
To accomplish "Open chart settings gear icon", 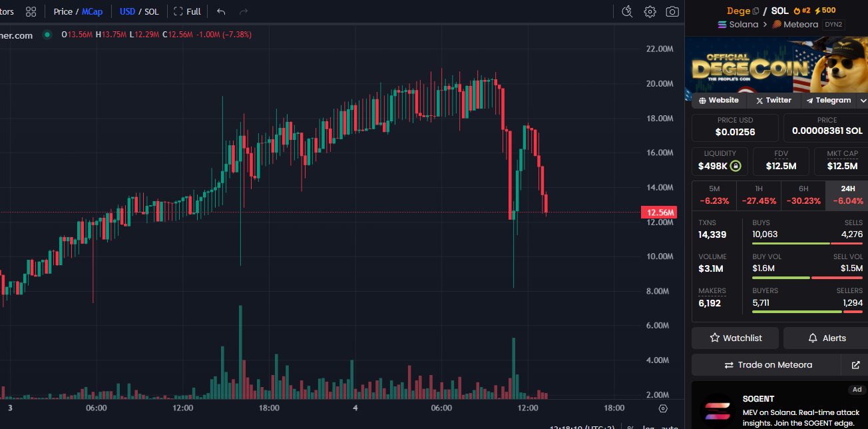I will [650, 11].
